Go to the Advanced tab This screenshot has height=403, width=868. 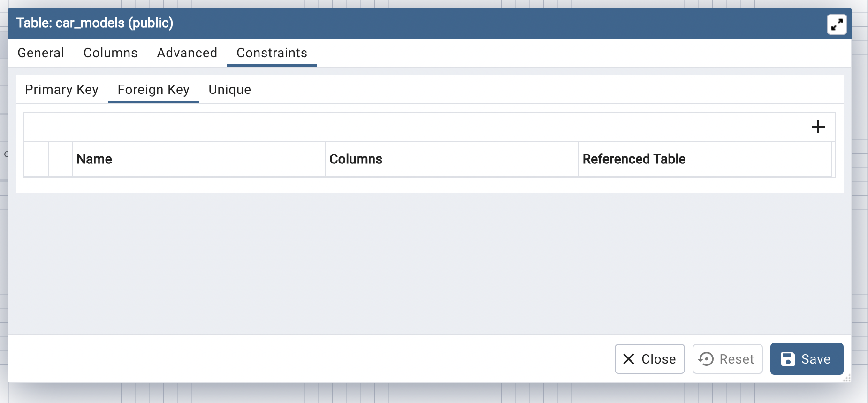(187, 53)
